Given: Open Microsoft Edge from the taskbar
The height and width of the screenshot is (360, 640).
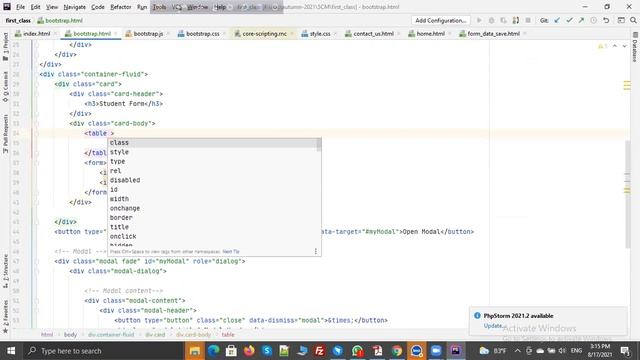Looking at the screenshot, I should click(x=213, y=351).
